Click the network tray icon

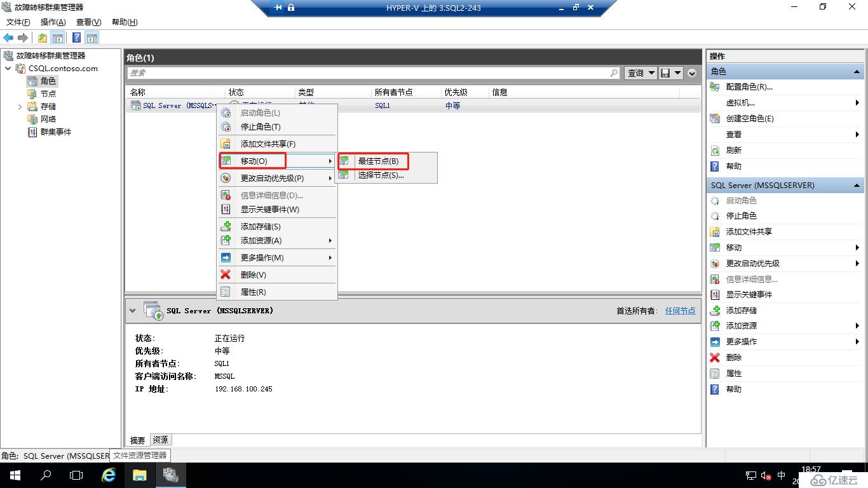pos(750,475)
